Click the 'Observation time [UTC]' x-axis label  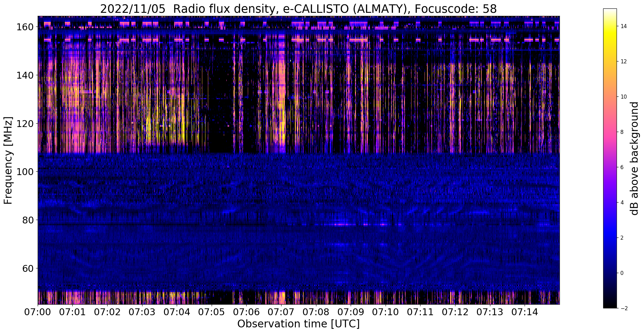(298, 324)
